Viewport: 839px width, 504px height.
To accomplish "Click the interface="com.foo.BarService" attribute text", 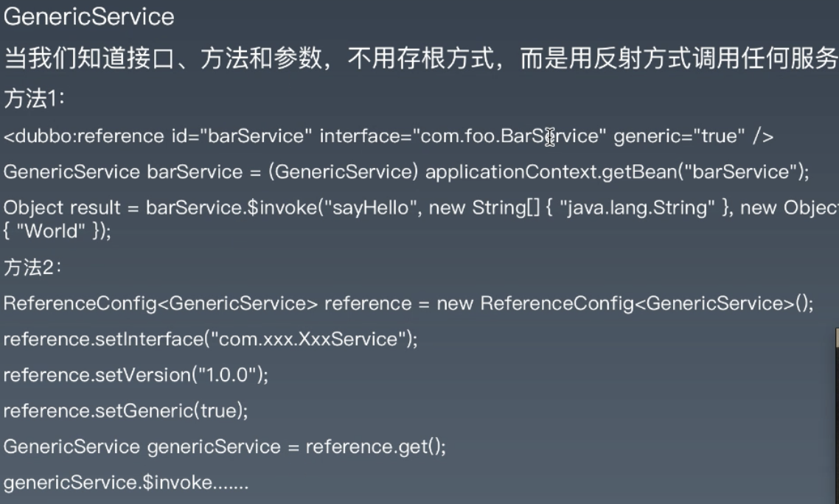I will [x=463, y=136].
